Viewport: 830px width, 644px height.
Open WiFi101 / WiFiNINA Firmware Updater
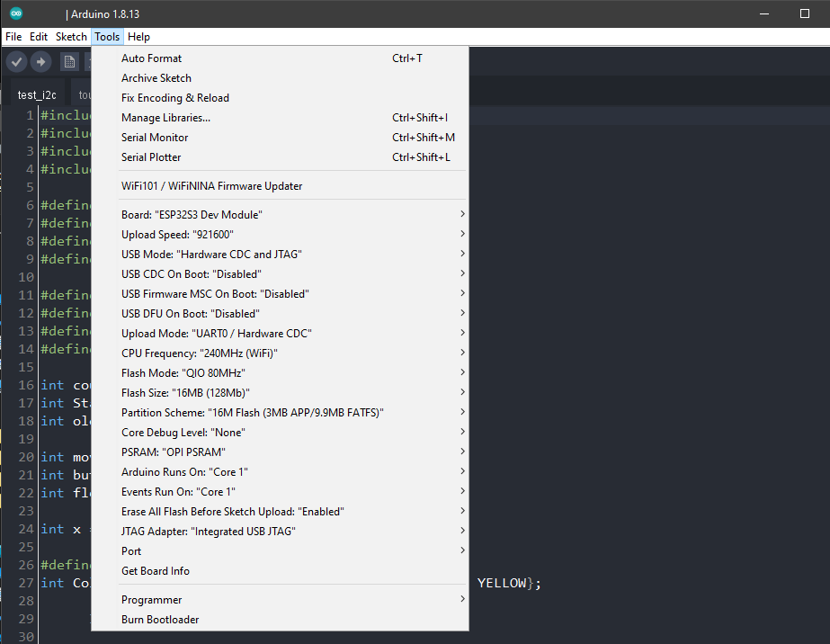[x=280, y=186]
